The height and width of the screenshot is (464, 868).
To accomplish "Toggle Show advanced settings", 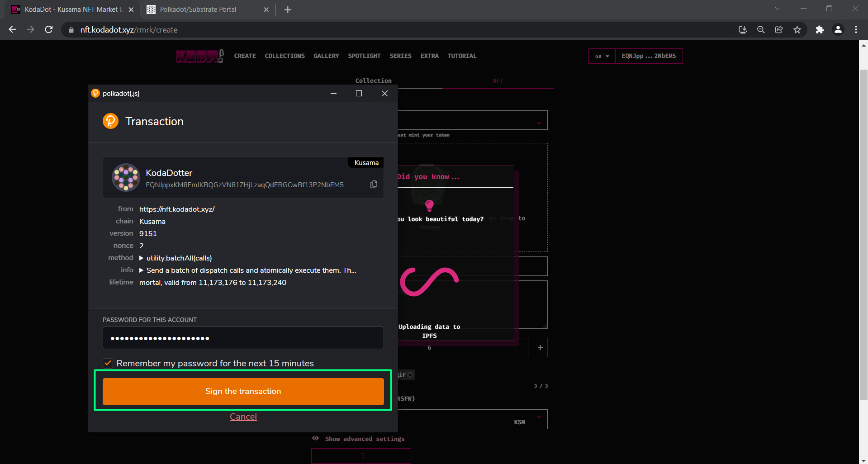I will [358, 439].
